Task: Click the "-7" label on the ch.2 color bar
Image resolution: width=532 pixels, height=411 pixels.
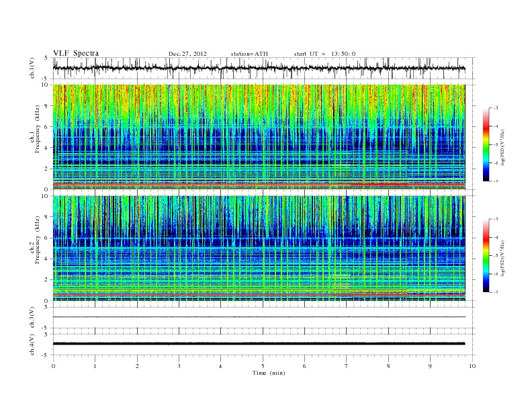Action: (x=496, y=292)
